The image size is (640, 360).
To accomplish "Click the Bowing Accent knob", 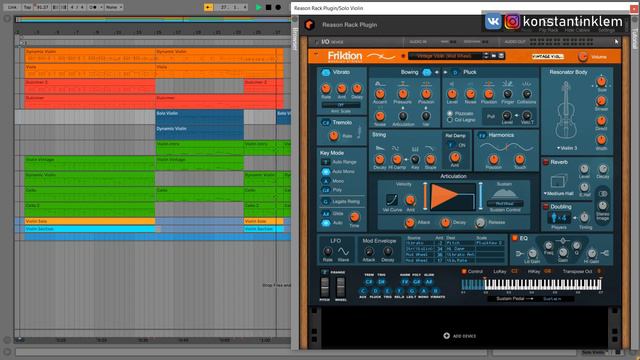I will point(380,94).
